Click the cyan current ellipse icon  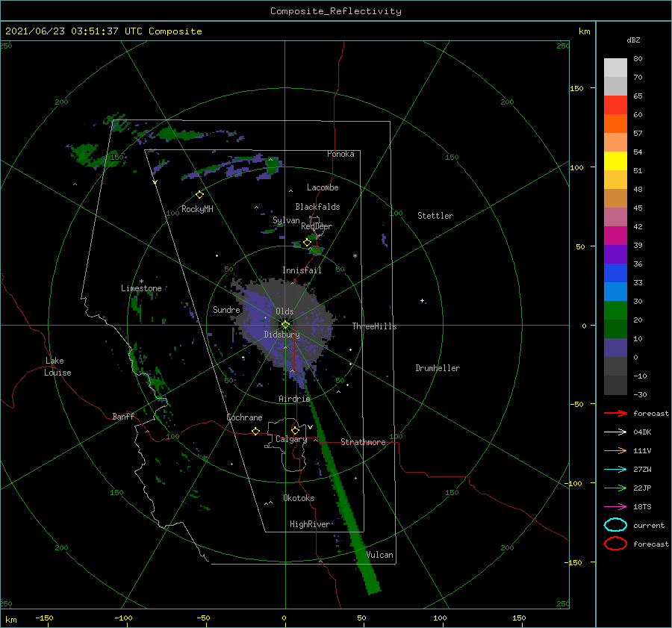click(615, 525)
